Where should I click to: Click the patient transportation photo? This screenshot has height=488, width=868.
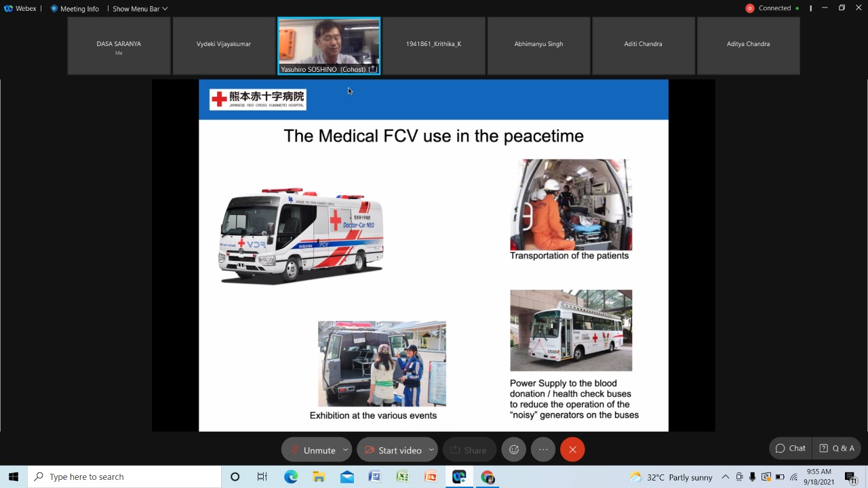click(571, 205)
